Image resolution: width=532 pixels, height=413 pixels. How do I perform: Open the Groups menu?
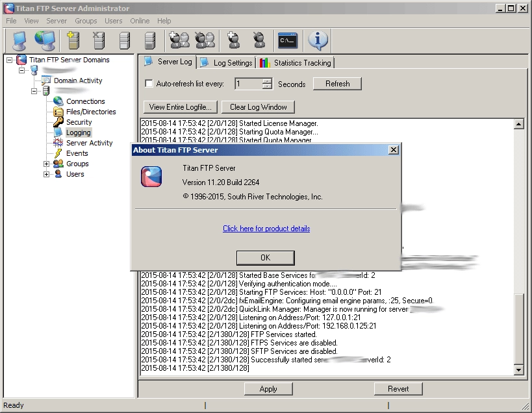point(86,21)
